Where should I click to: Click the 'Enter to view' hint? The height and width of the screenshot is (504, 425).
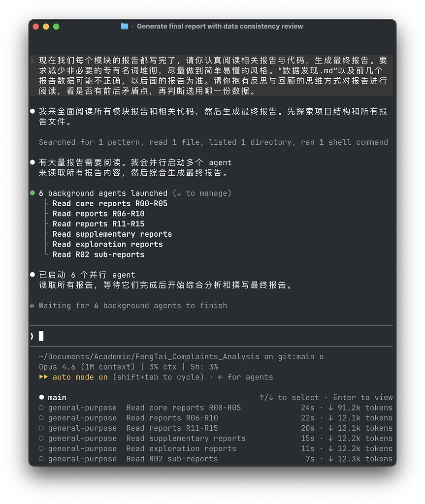(x=363, y=398)
